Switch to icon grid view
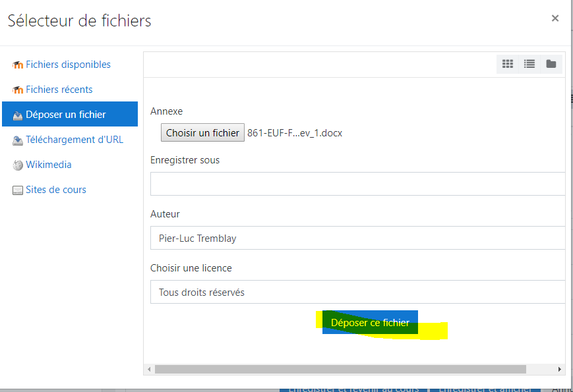This screenshot has width=573, height=392. (x=508, y=64)
